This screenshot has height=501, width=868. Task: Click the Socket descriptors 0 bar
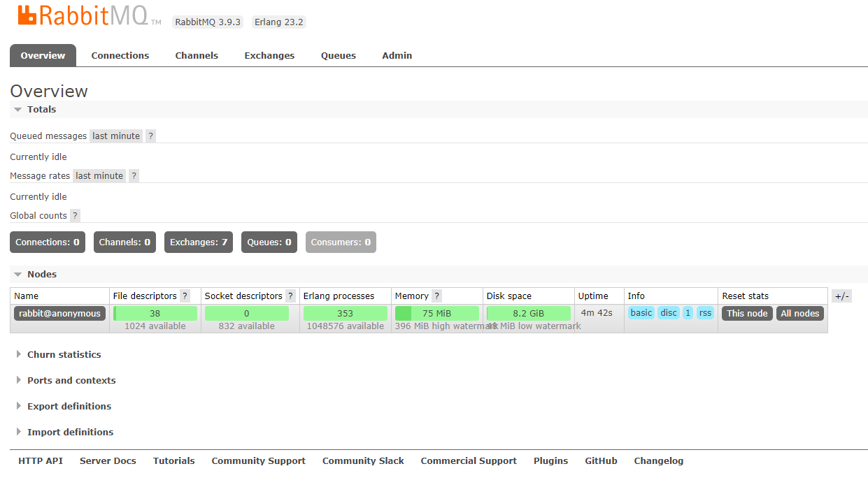point(247,314)
